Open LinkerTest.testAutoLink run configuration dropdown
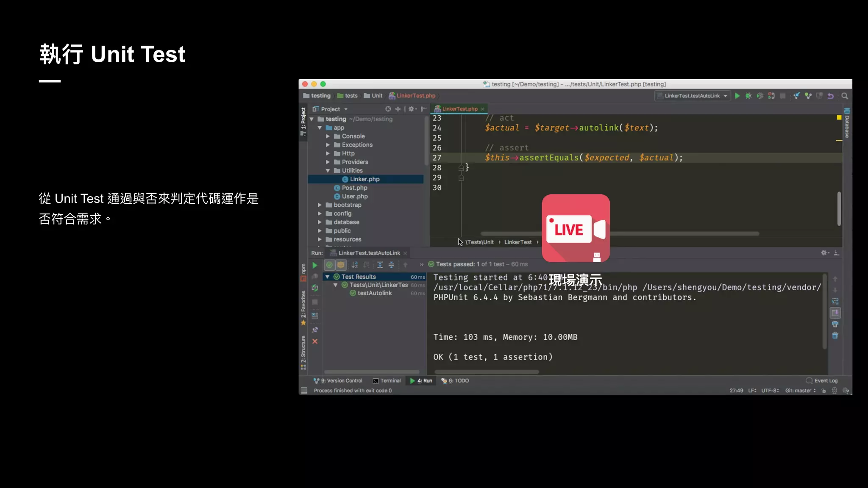The width and height of the screenshot is (868, 488). pyautogui.click(x=692, y=96)
